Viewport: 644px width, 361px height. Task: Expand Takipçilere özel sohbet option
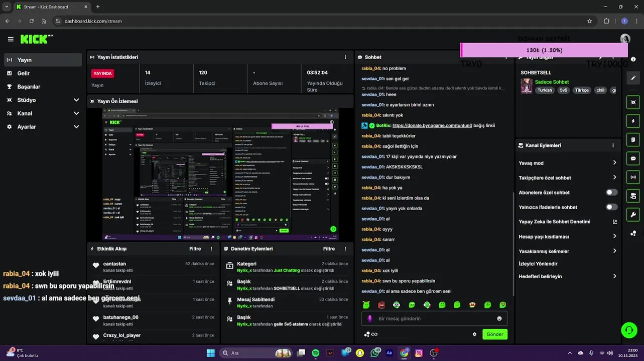tap(568, 177)
